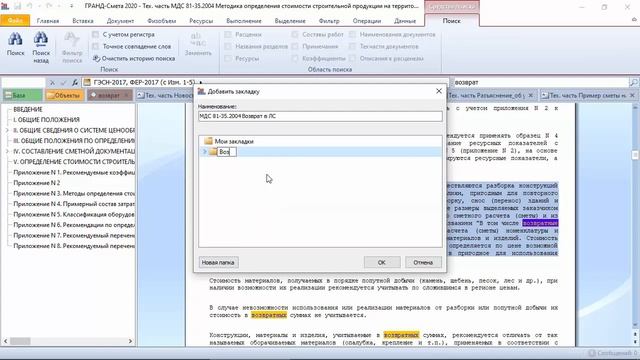Enable Описания к расценкам checkbox
Viewport: 640px width, 360px height.
(x=352, y=58)
